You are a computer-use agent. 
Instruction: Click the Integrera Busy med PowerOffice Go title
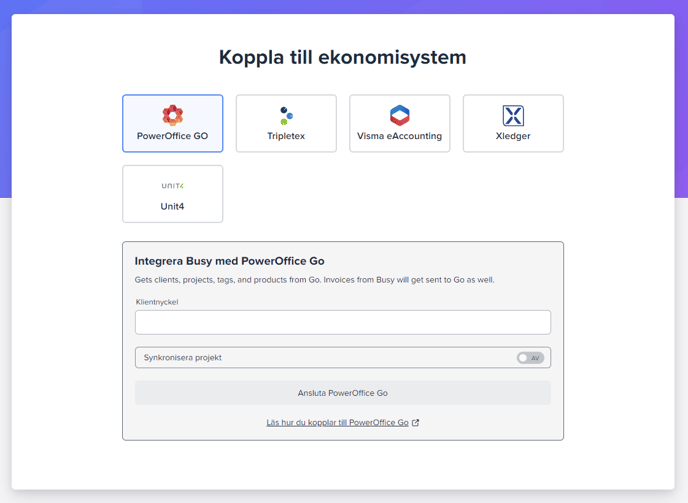pyautogui.click(x=230, y=261)
